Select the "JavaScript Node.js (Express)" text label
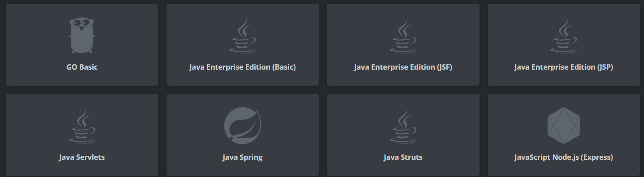Viewport: 644px width, 177px height. click(563, 157)
